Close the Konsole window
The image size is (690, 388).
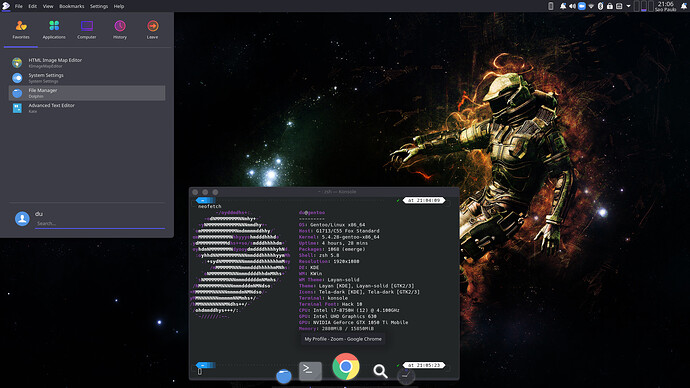(x=195, y=192)
